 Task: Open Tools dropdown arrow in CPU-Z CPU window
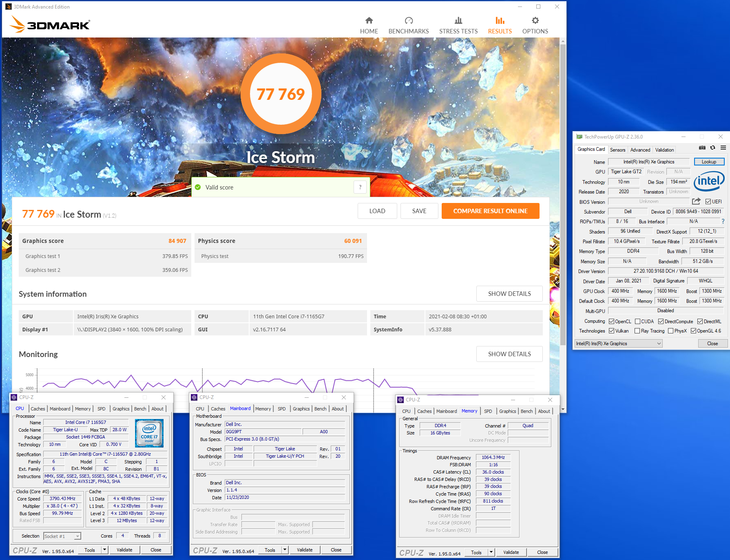point(104,550)
